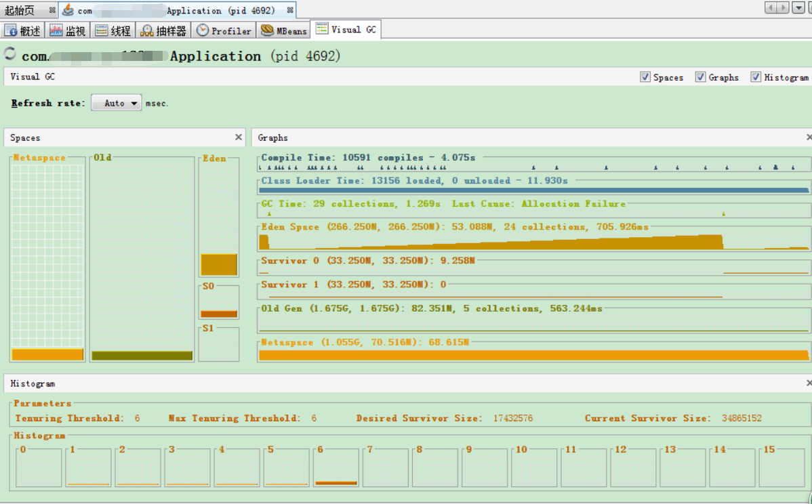Click histogram age bin 3
Screen dimensions: 812x504
(x=188, y=468)
